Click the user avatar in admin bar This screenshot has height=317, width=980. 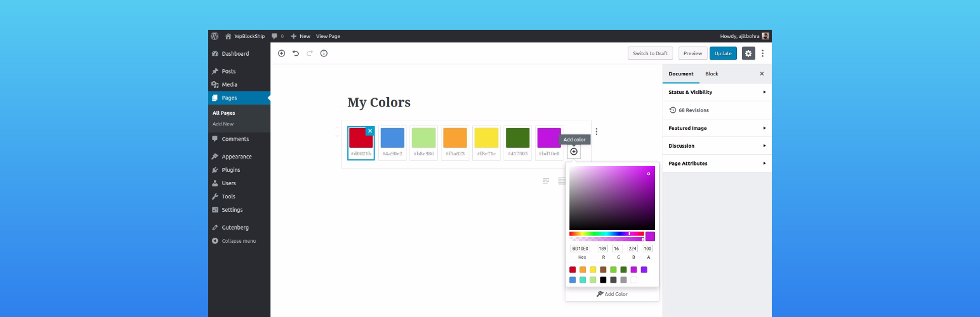765,36
